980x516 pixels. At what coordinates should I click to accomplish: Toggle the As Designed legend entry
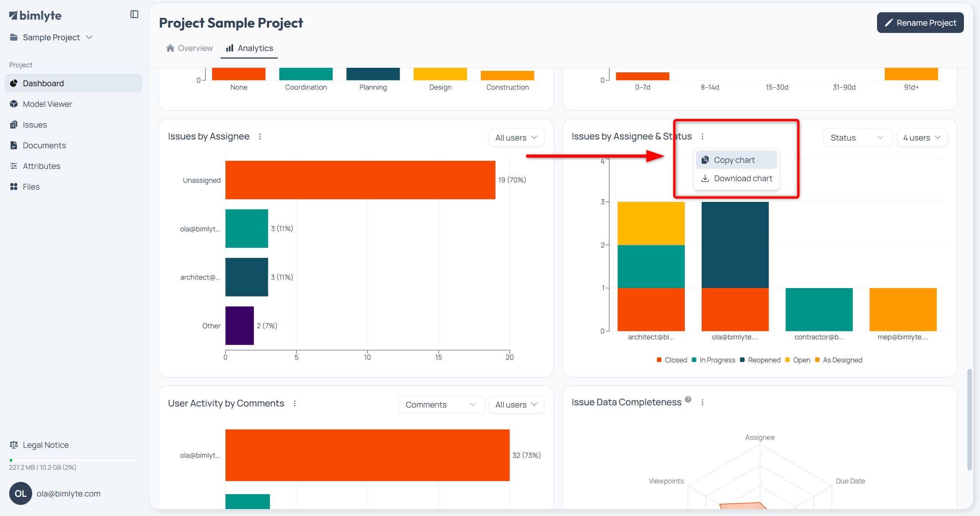pyautogui.click(x=839, y=360)
